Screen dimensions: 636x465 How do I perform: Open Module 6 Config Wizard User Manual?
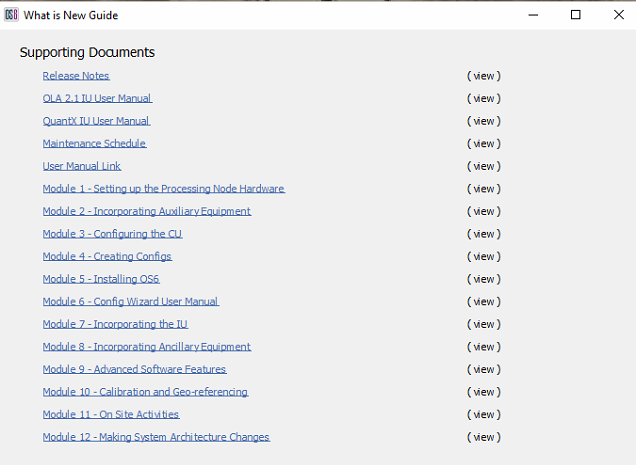point(130,302)
